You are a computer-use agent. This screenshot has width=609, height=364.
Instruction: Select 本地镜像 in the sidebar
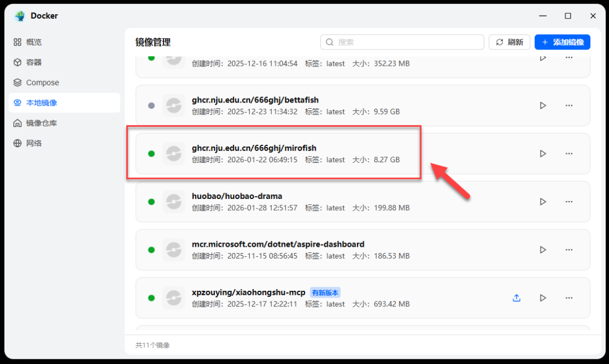pos(64,103)
